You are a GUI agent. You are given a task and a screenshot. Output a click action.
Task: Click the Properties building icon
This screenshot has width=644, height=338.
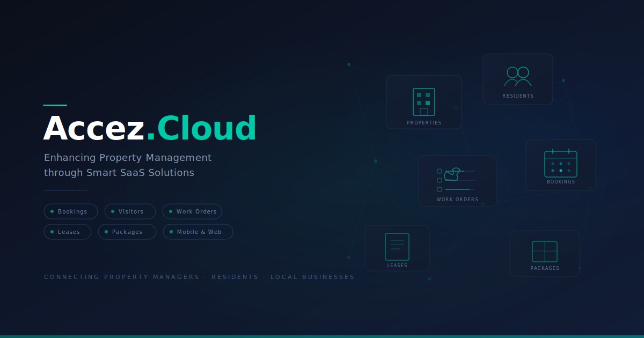(x=424, y=102)
